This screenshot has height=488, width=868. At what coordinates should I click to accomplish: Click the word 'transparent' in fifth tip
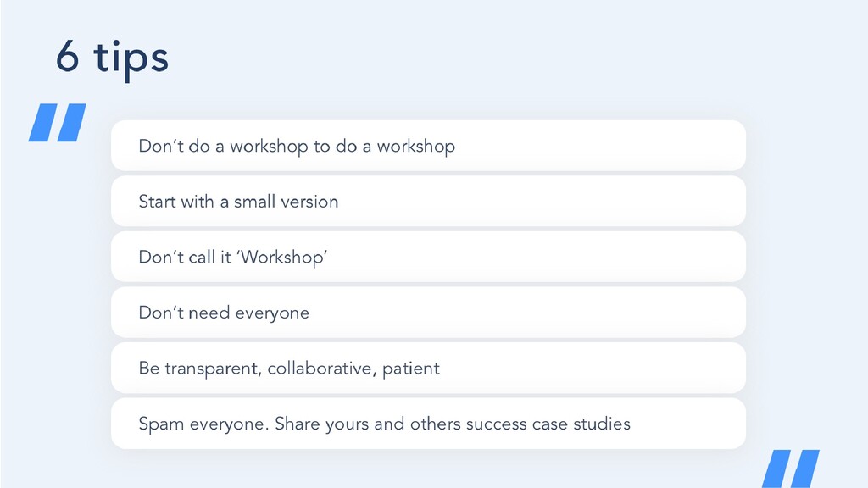(213, 369)
